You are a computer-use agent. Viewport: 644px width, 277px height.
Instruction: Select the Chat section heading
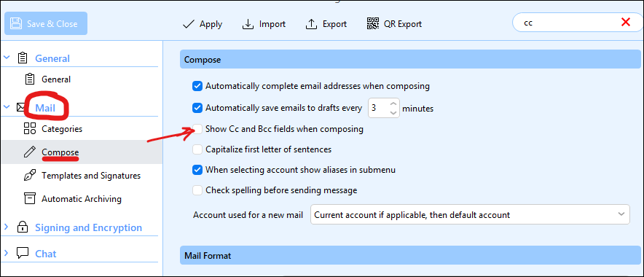point(46,254)
